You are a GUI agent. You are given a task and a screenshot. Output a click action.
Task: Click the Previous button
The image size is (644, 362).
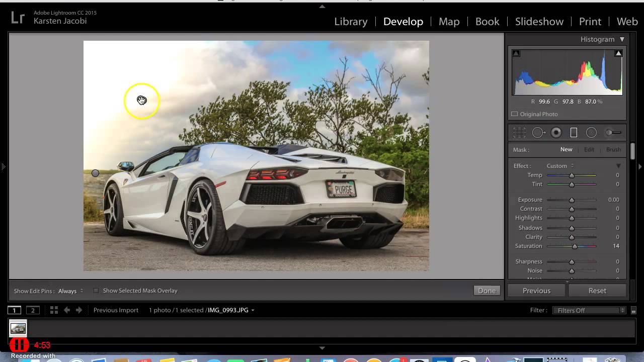(536, 291)
